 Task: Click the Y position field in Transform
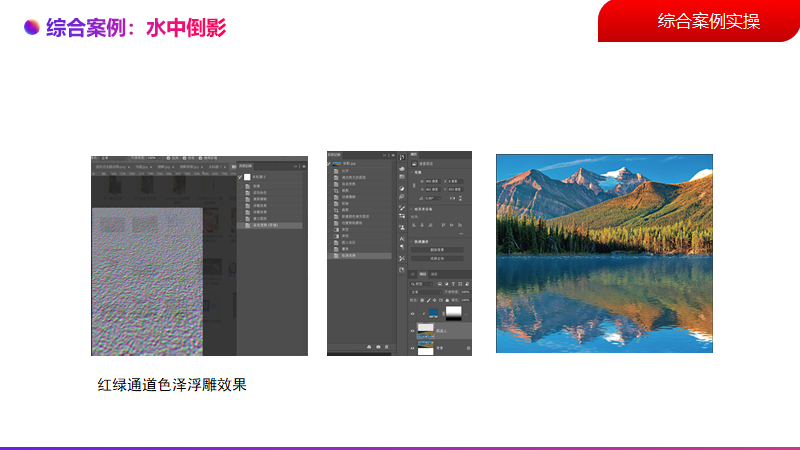coord(455,189)
